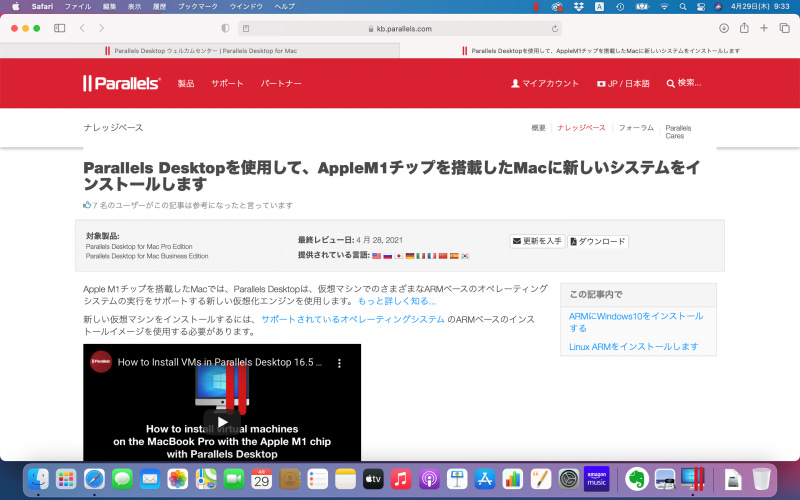Open Evernote from the Dock
The image size is (800, 500).
pyautogui.click(x=637, y=479)
